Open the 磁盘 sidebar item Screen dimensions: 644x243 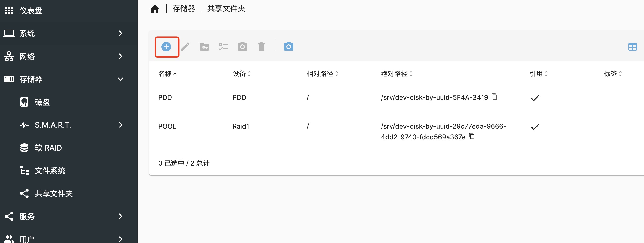[42, 102]
